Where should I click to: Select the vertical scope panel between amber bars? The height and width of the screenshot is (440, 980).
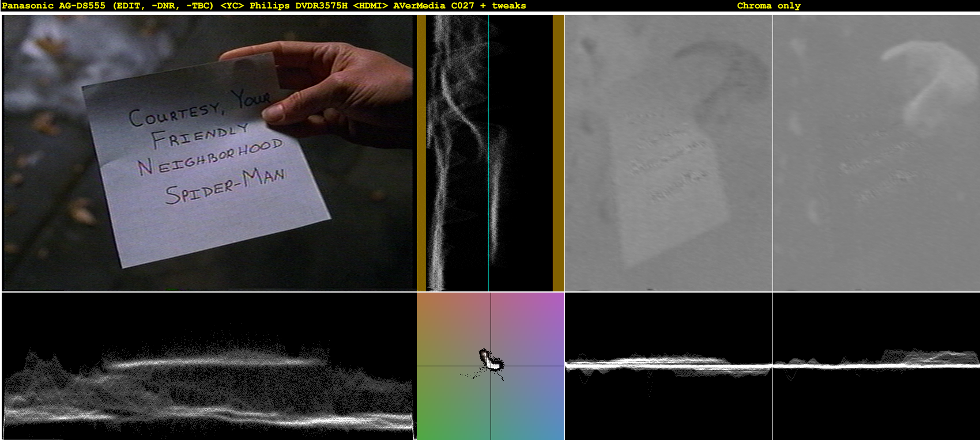[x=489, y=153]
